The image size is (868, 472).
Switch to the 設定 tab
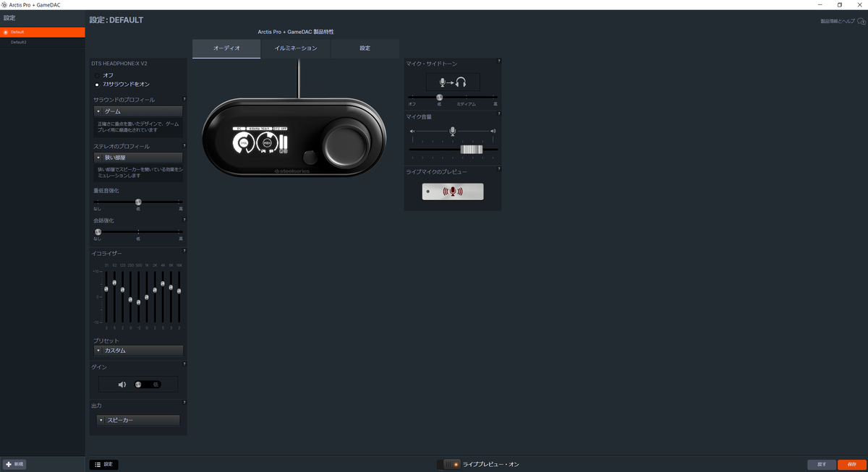click(365, 48)
